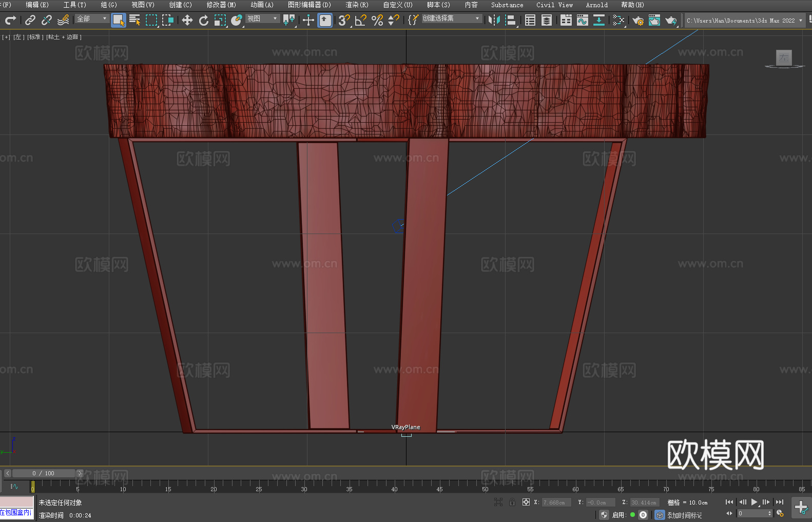The width and height of the screenshot is (812, 522).
Task: Open 图形编辑器(D) menu
Action: [310, 5]
